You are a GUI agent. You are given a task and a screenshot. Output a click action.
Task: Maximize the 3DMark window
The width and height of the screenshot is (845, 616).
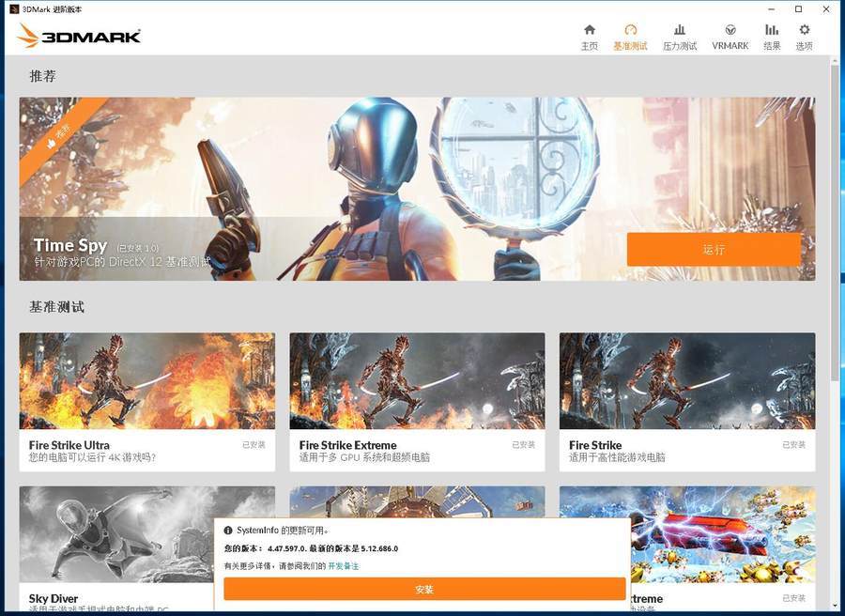point(799,9)
